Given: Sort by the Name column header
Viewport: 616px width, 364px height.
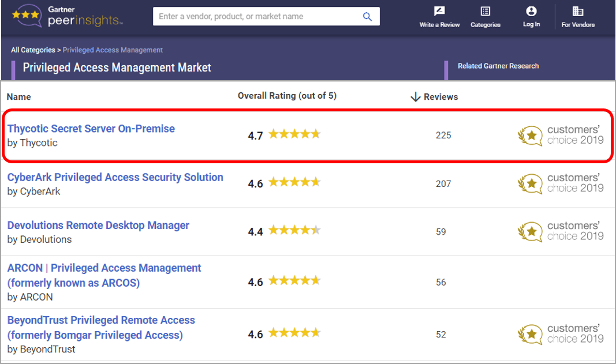Looking at the screenshot, I should [19, 96].
